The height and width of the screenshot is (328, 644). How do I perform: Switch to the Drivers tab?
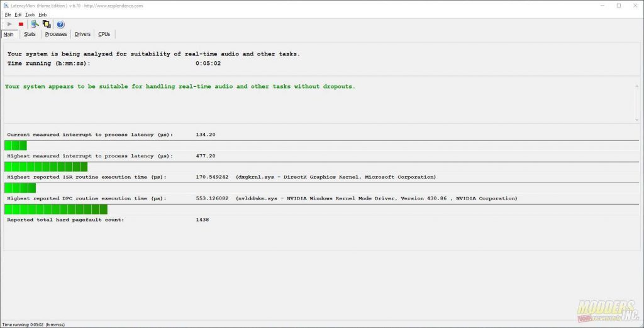click(x=82, y=34)
